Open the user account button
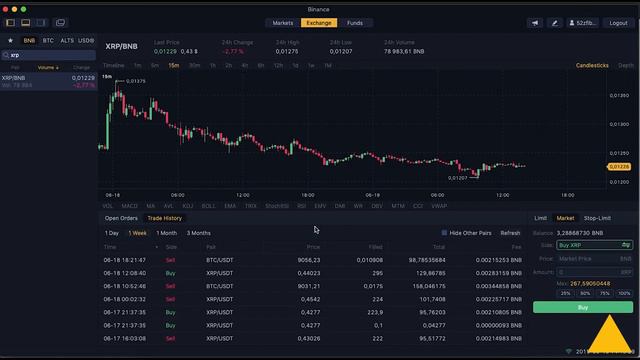The image size is (640, 360). pyautogui.click(x=583, y=23)
